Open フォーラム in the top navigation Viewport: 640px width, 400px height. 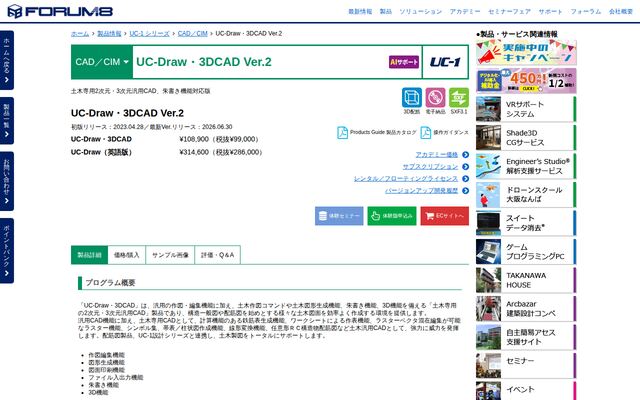[x=586, y=11]
